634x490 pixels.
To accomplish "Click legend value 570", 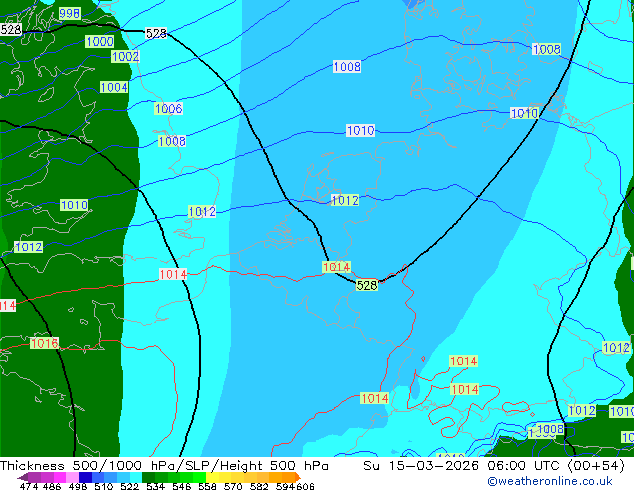I will coord(233,486).
